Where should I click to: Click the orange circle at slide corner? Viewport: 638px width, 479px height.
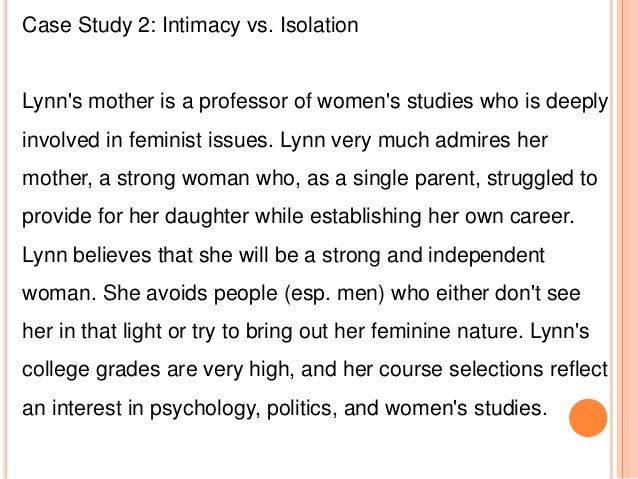[588, 418]
